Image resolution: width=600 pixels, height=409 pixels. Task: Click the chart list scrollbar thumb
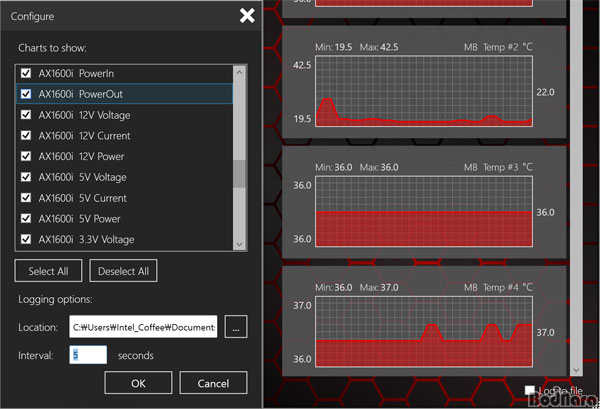pos(240,174)
